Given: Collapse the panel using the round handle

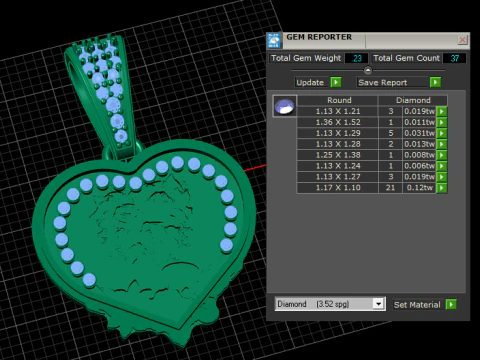Looking at the screenshot, I should [x=368, y=70].
